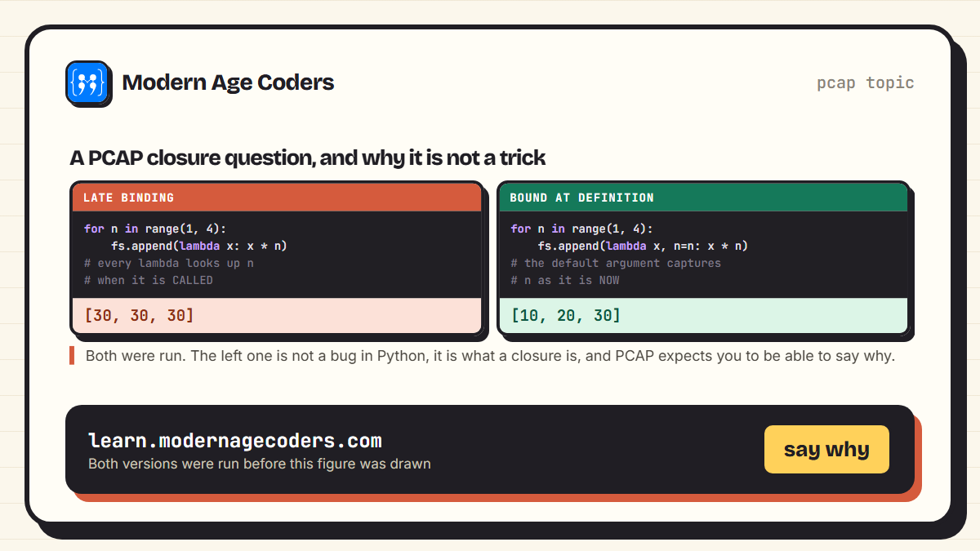Click the comment 'every lambda looks up n'
Viewport: 980px width, 551px height.
pos(169,263)
